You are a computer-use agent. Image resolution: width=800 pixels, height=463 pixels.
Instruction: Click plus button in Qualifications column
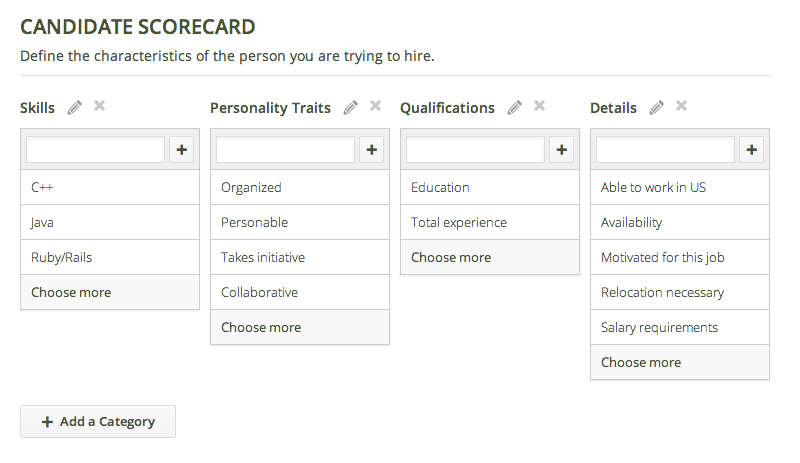coord(561,150)
